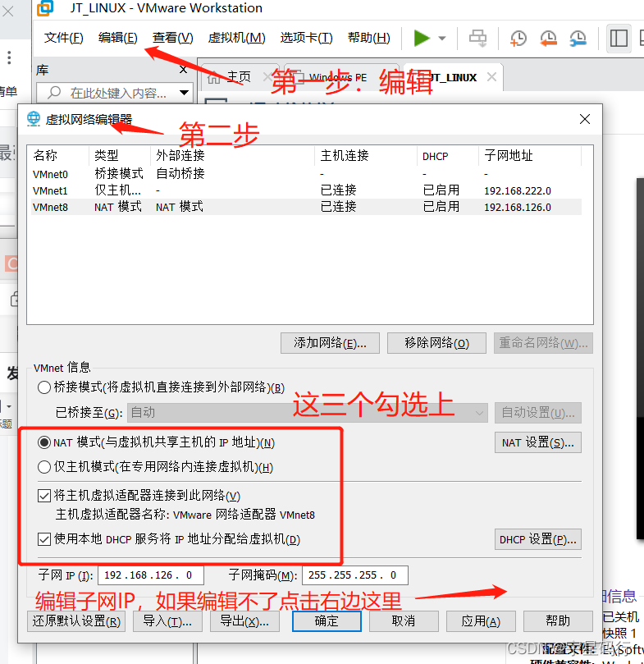
Task: Click the 取消 button
Action: (x=404, y=621)
